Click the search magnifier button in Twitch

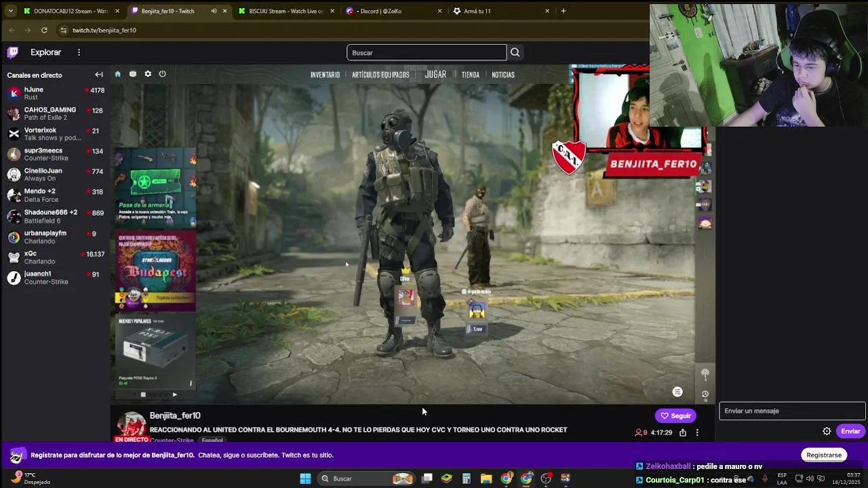tap(515, 52)
